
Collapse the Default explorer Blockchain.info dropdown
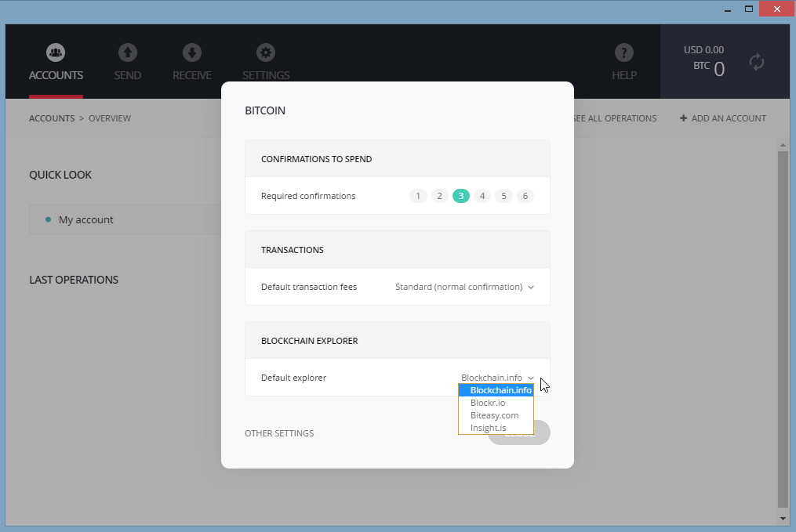(497, 378)
